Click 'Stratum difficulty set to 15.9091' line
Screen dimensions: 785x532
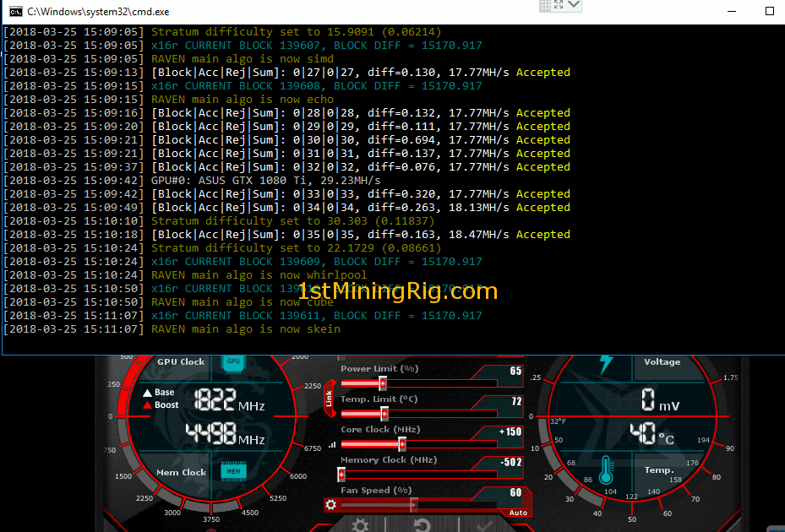pyautogui.click(x=222, y=32)
